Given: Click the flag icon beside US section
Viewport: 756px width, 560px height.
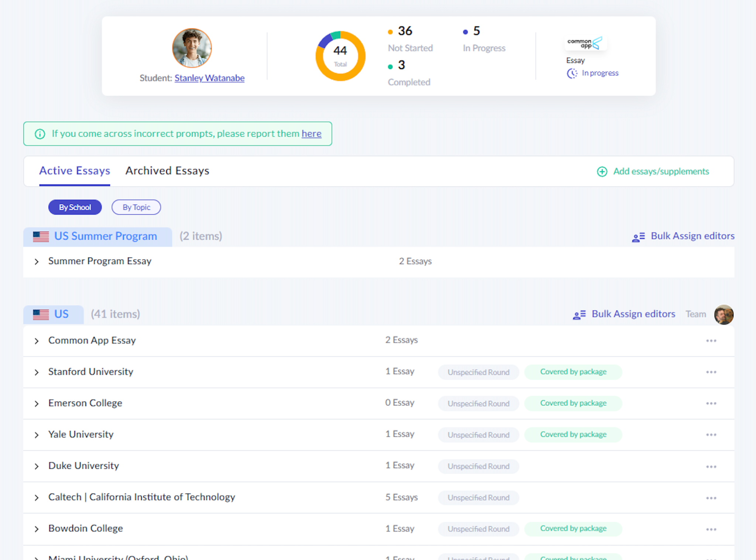Looking at the screenshot, I should click(41, 314).
